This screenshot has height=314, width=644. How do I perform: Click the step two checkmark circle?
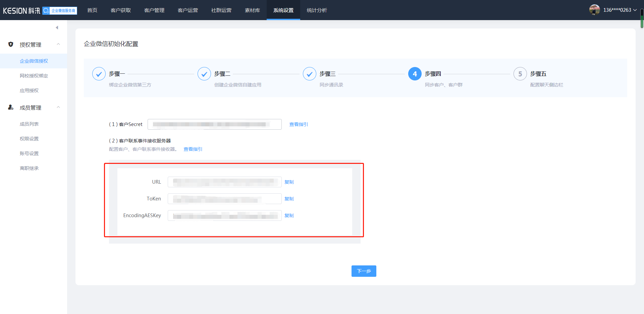tap(204, 74)
